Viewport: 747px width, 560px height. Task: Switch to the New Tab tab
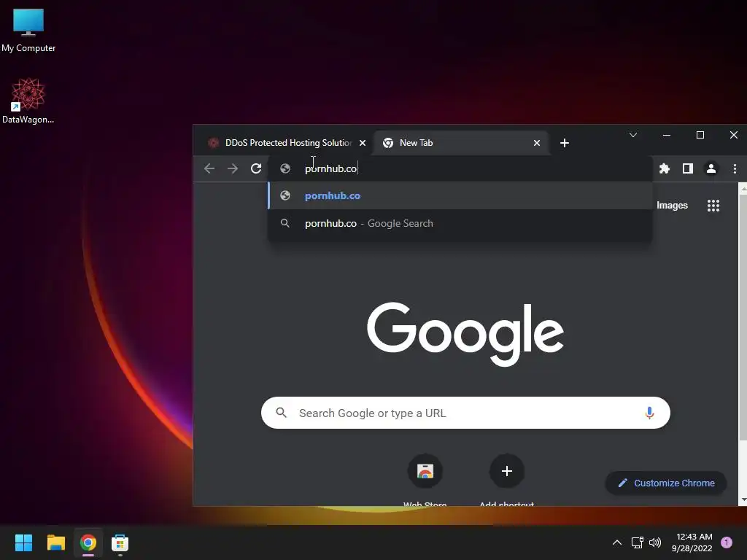pyautogui.click(x=462, y=143)
